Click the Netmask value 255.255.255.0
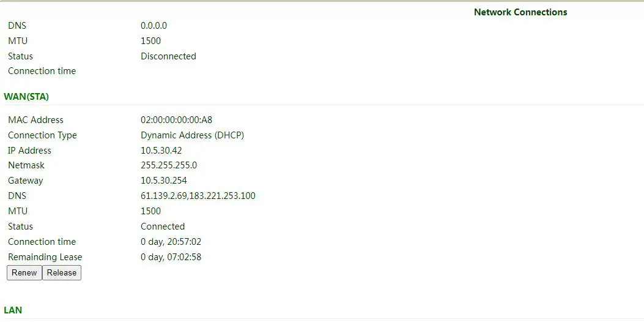 pyautogui.click(x=169, y=165)
